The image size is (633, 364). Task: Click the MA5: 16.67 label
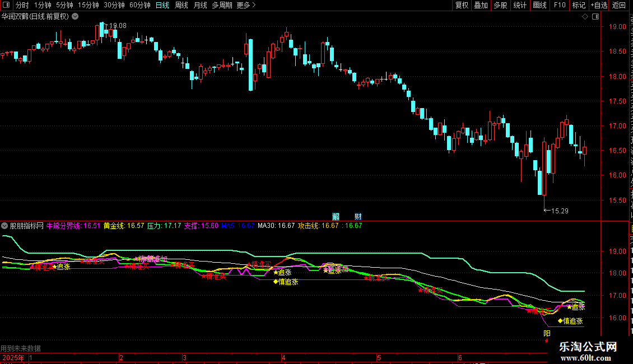coord(238,226)
